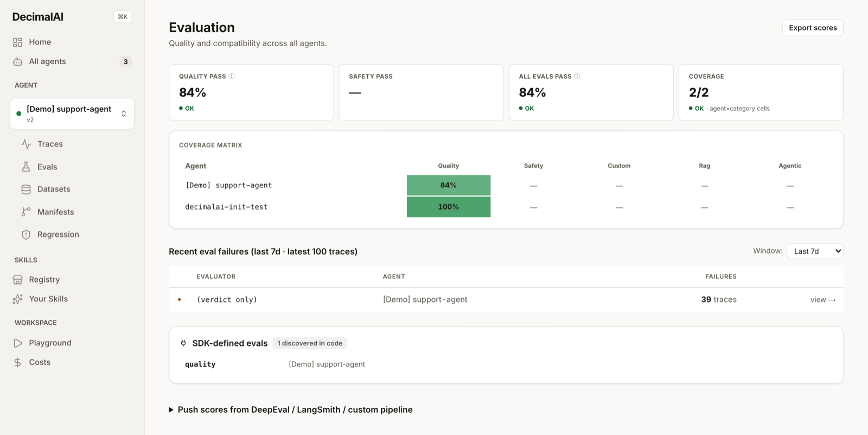Image resolution: width=868 pixels, height=435 pixels.
Task: Click the Coverage 2/2 card
Action: pos(761,92)
